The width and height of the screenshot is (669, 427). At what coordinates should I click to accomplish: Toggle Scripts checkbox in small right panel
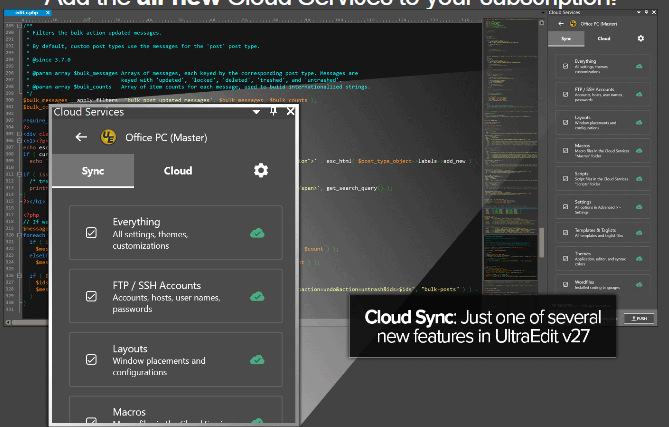(565, 179)
